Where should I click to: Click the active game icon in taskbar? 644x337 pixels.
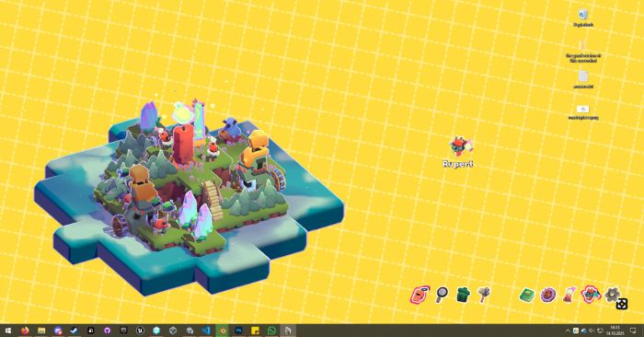288,331
